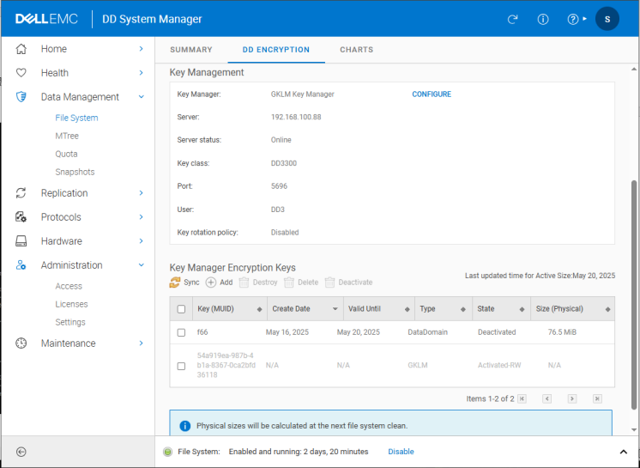Check the f66 key row checkbox

click(x=181, y=333)
